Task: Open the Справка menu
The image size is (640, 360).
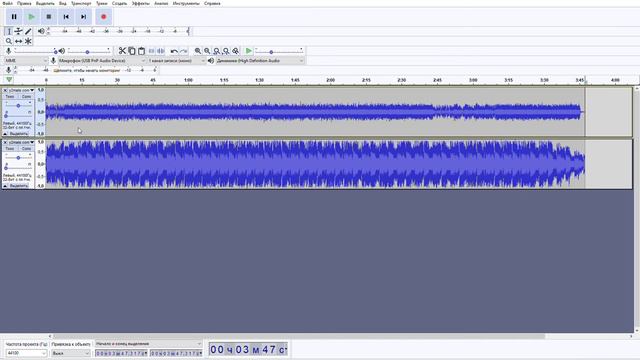Action: (x=212, y=3)
